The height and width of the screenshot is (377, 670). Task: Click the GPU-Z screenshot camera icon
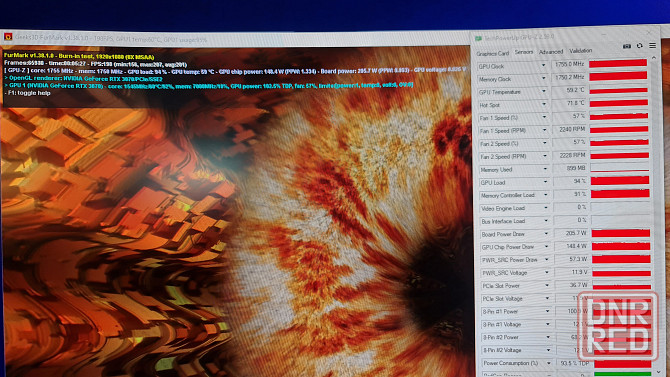click(x=626, y=46)
